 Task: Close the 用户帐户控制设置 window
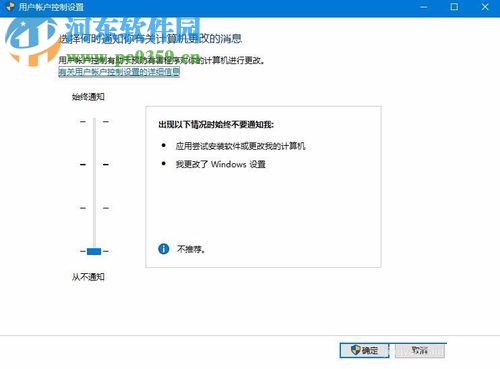pyautogui.click(x=485, y=7)
